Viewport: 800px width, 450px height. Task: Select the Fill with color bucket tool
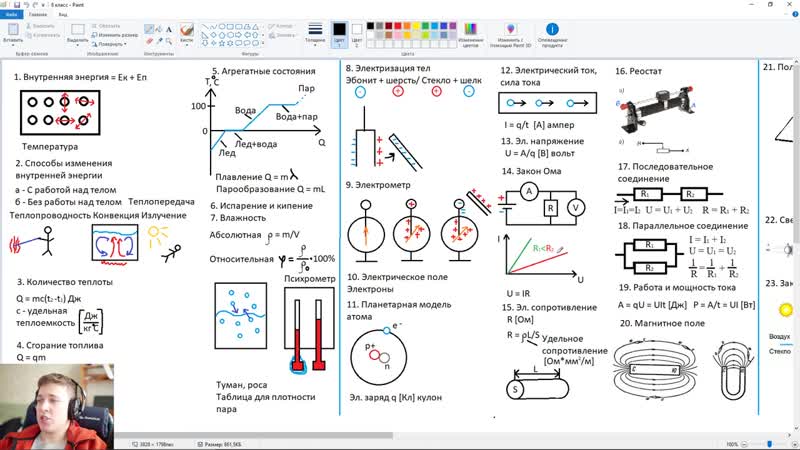pyautogui.click(x=159, y=29)
